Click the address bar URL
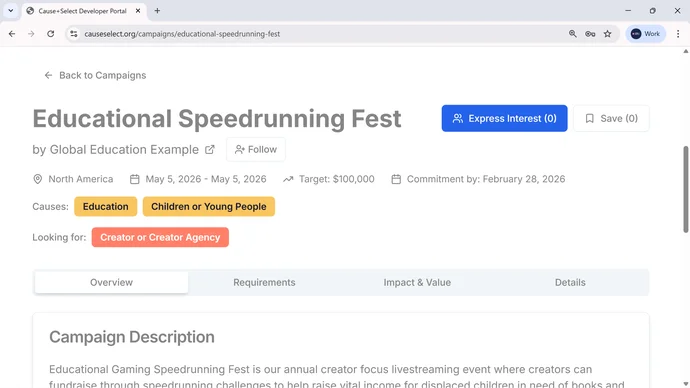The image size is (690, 388). click(x=182, y=34)
